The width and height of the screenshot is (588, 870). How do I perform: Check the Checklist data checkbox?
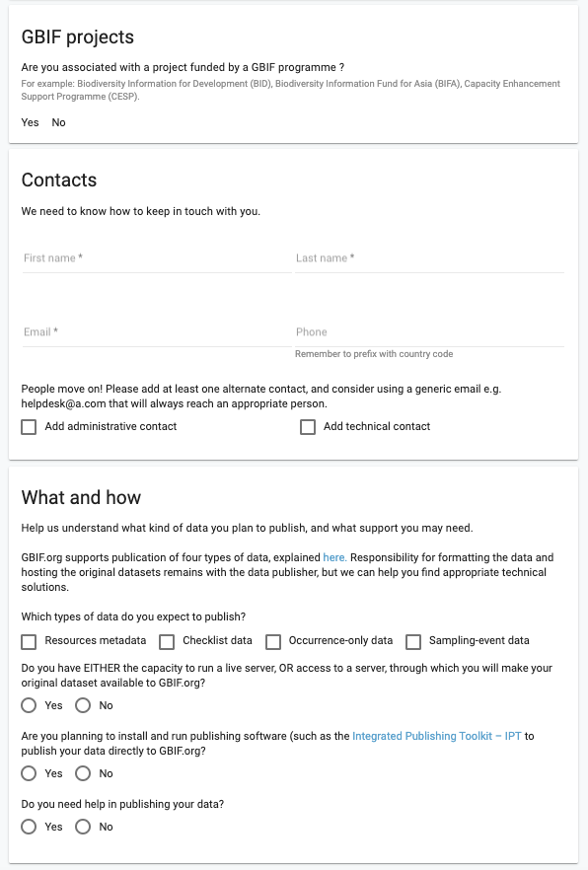(x=167, y=641)
